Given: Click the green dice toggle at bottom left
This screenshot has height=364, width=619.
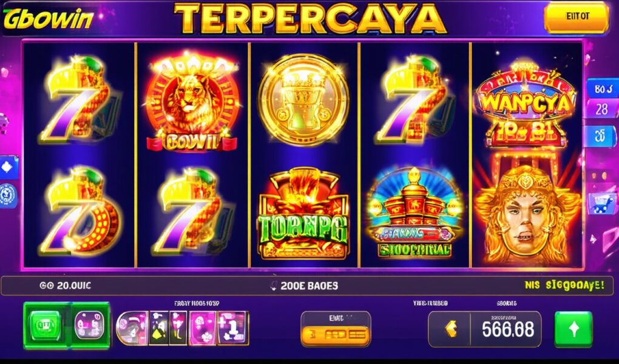Looking at the screenshot, I should 46,325.
